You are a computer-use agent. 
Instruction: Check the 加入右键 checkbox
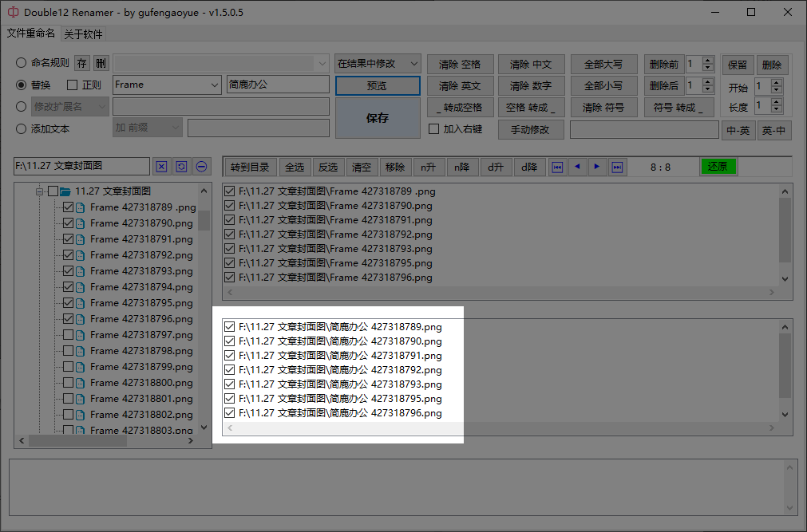[x=434, y=129]
